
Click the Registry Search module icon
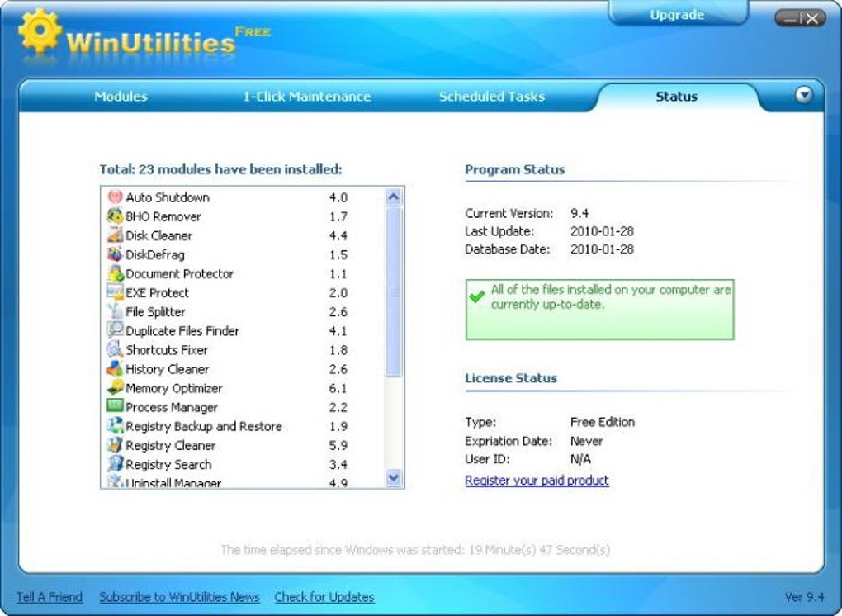115,464
